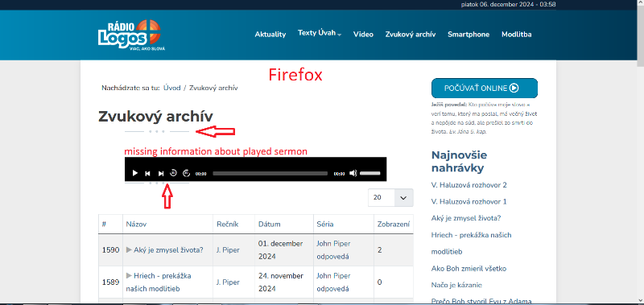Select the row number 1590 cell
The image size is (644, 305).
point(110,249)
